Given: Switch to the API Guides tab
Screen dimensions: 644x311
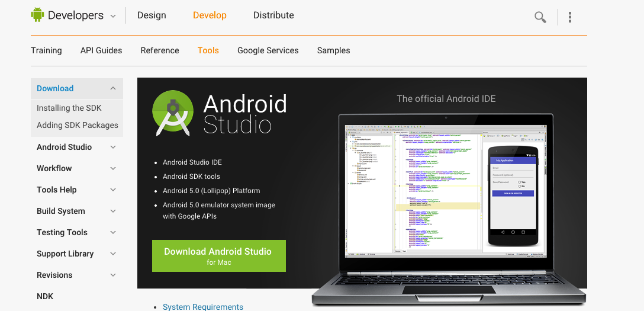Looking at the screenshot, I should pos(101,50).
